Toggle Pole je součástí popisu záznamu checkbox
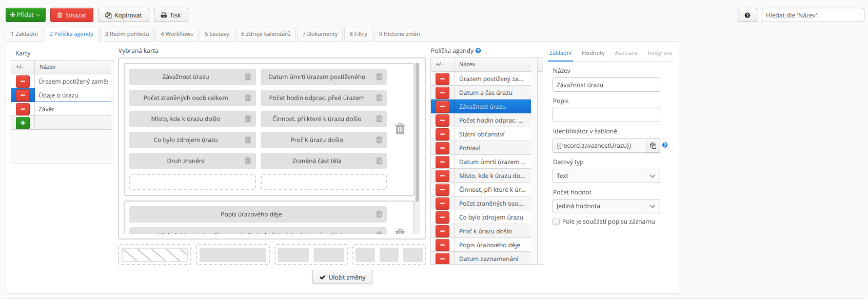This screenshot has width=868, height=299. click(x=556, y=222)
